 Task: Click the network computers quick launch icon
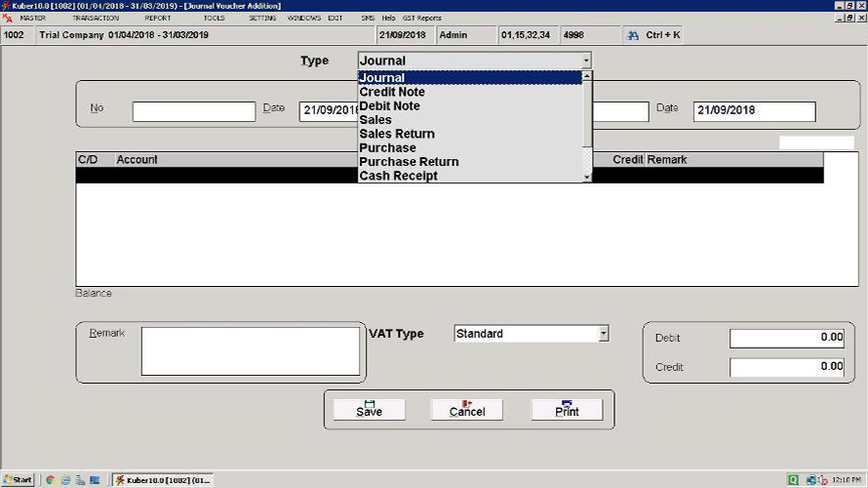coord(80,479)
